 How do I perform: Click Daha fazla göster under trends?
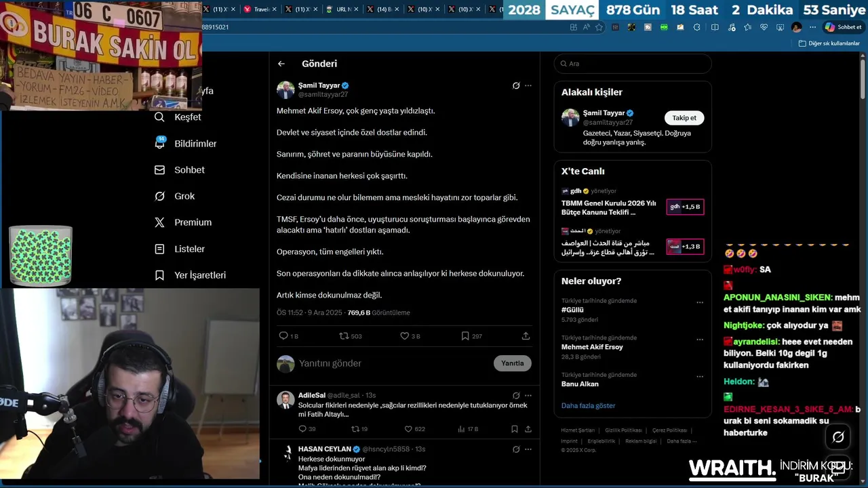588,405
